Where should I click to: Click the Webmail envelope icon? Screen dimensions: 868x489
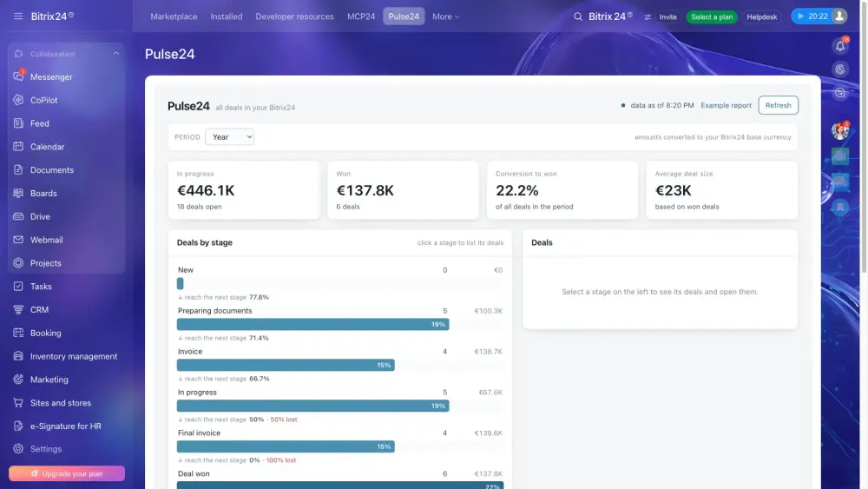point(18,239)
